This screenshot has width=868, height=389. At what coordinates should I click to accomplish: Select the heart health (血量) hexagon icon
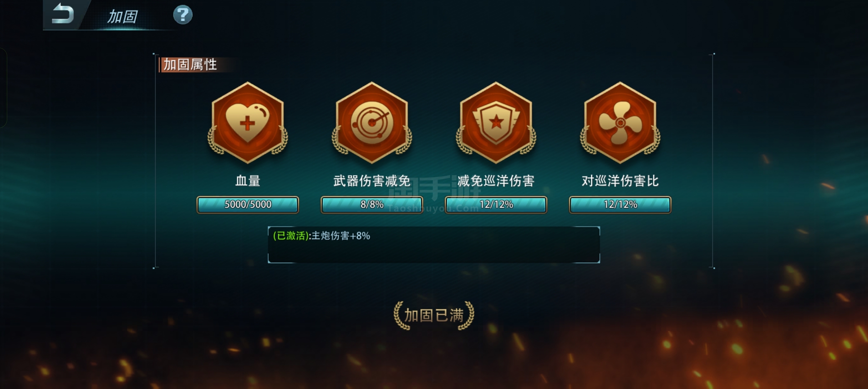[248, 123]
